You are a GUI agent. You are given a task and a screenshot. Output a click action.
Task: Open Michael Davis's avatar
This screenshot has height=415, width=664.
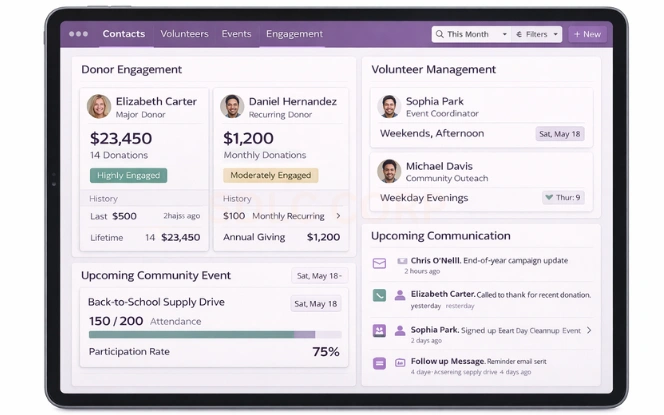[x=389, y=171]
